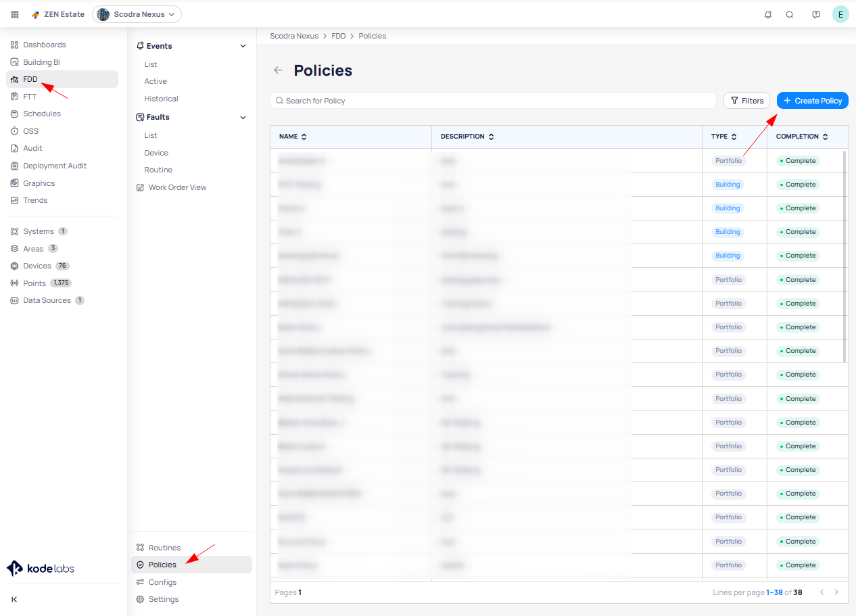This screenshot has width=856, height=616.
Task: Open the help icon in top bar
Action: 816,14
